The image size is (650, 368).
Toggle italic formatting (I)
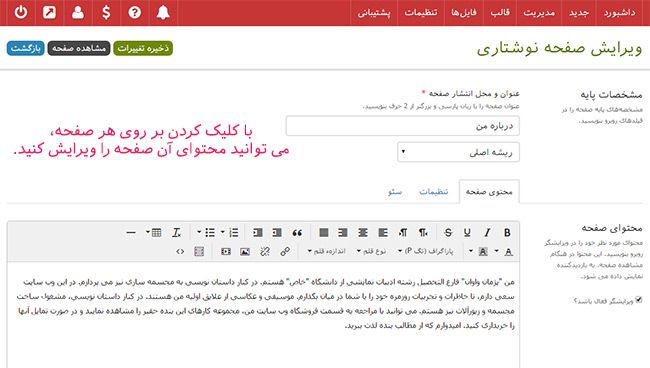coord(487,233)
